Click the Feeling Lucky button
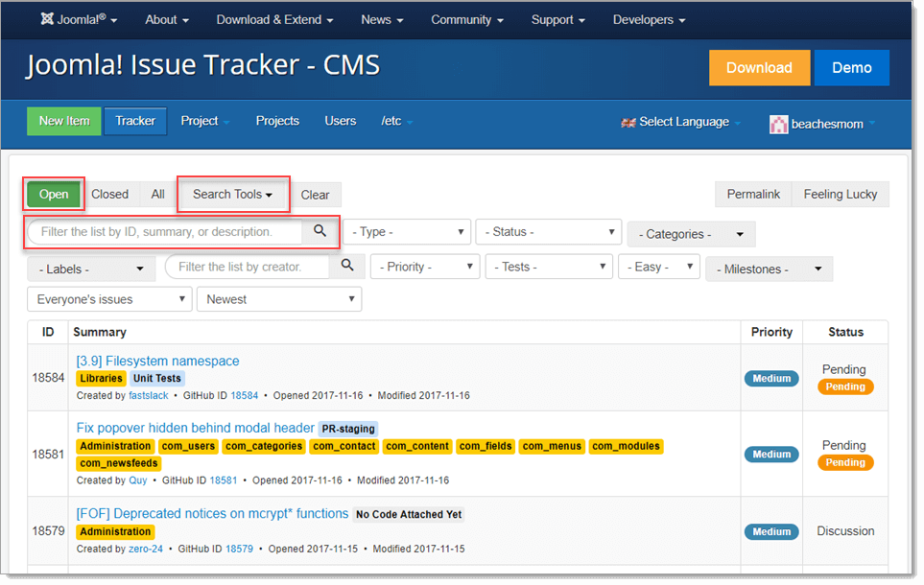 (x=841, y=195)
